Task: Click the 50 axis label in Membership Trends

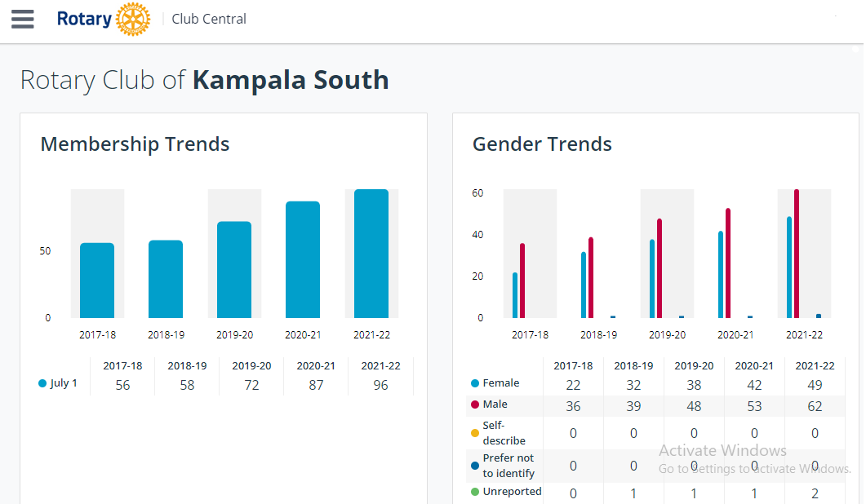Action: [x=45, y=251]
